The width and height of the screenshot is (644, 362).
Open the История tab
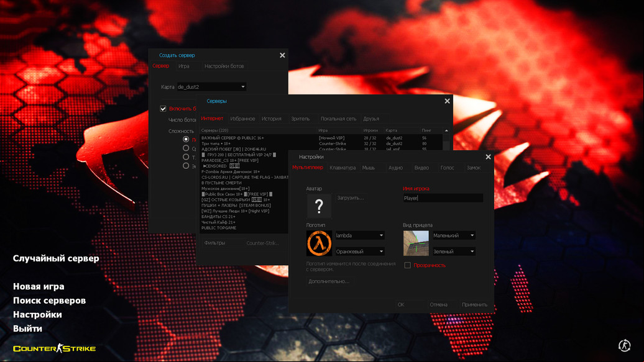(x=272, y=119)
